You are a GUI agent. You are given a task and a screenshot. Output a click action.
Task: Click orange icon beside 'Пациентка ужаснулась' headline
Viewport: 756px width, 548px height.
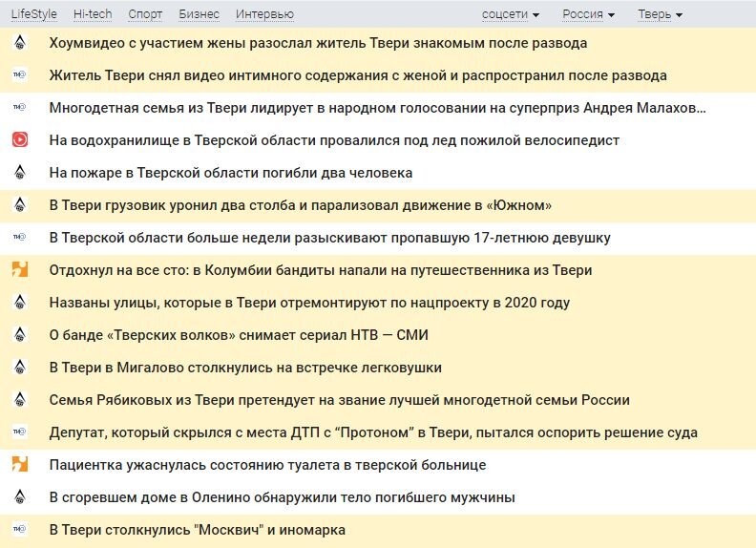20,464
